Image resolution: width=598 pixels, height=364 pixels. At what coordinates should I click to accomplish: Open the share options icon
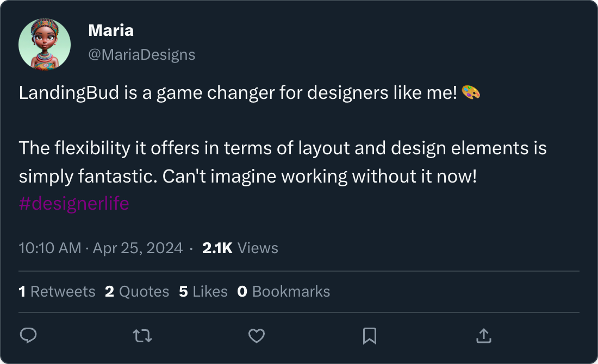pyautogui.click(x=483, y=336)
